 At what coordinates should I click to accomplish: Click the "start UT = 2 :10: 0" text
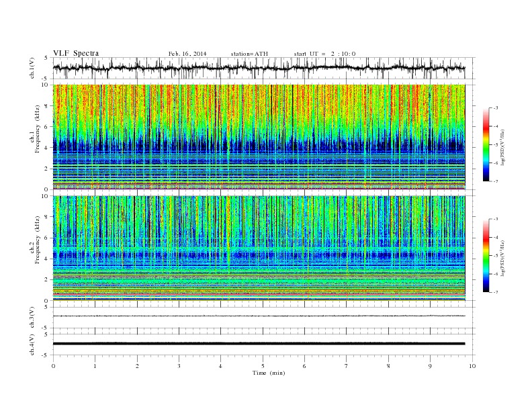coord(324,54)
